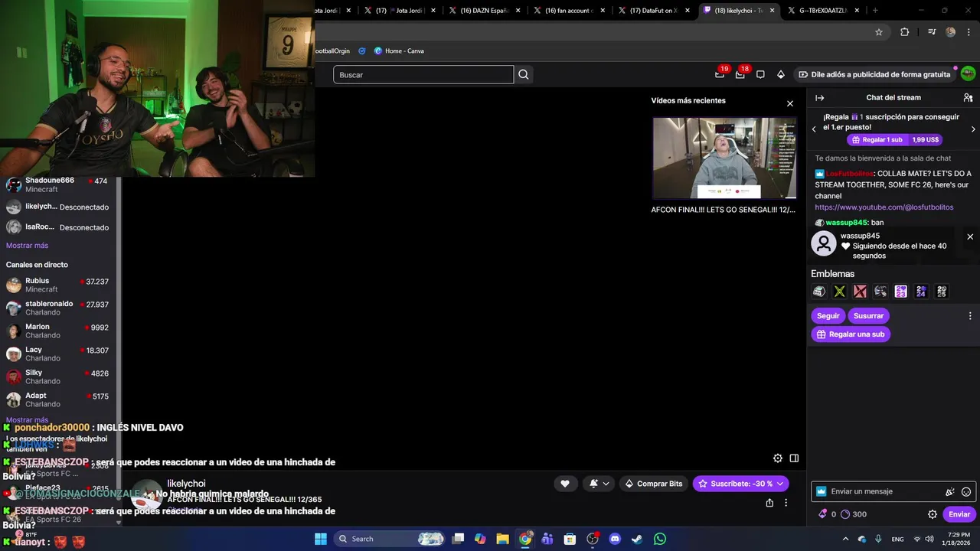Open Silky channel in sidebar
This screenshot has width=980, height=551.
pos(57,377)
